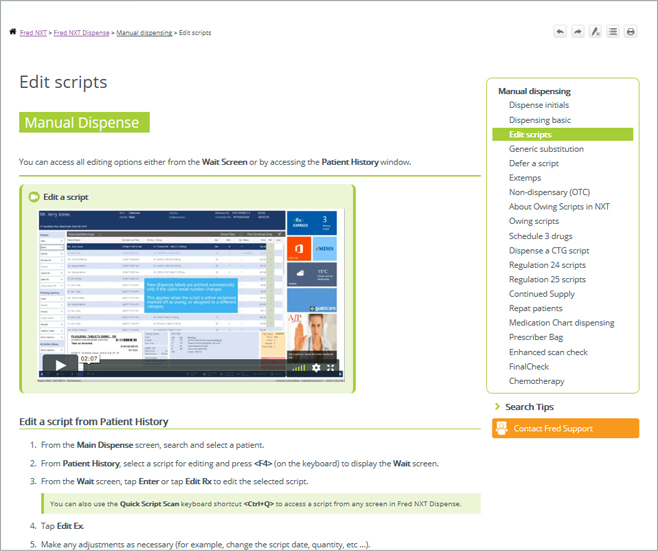
Task: Open the Continued Supply topic
Action: point(542,294)
